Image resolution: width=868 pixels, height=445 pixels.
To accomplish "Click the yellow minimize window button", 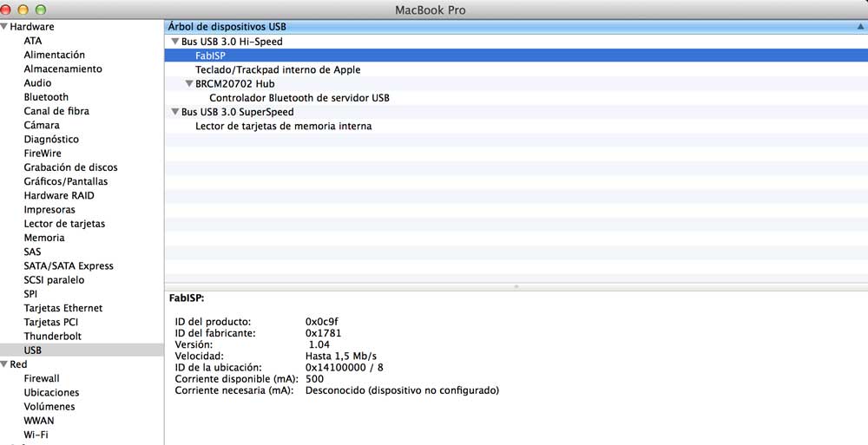I will tap(23, 10).
